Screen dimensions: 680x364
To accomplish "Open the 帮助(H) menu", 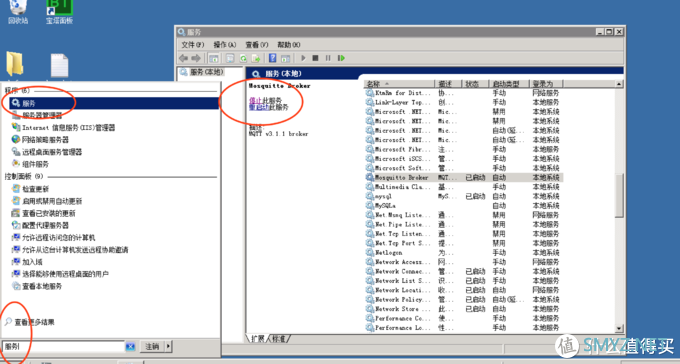I will pos(289,45).
